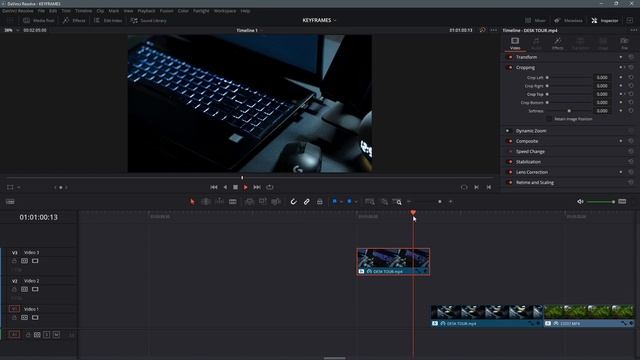Toggle the Position Lock padlock icon
The width and height of the screenshot is (640, 360).
[x=320, y=202]
